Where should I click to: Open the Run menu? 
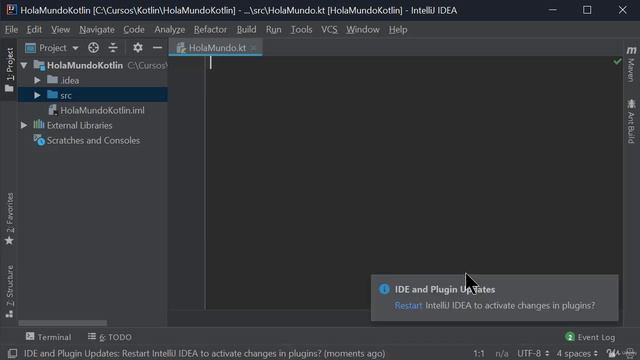(x=273, y=29)
